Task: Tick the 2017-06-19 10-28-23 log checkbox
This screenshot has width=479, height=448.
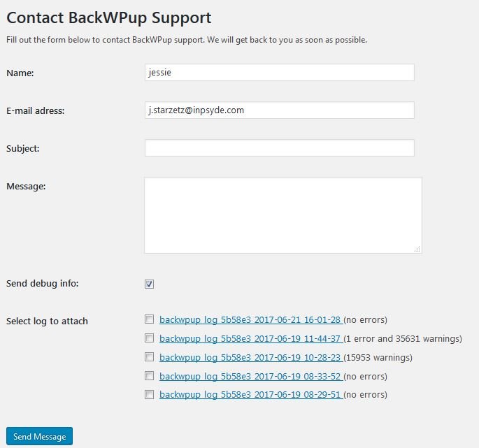Action: click(149, 357)
